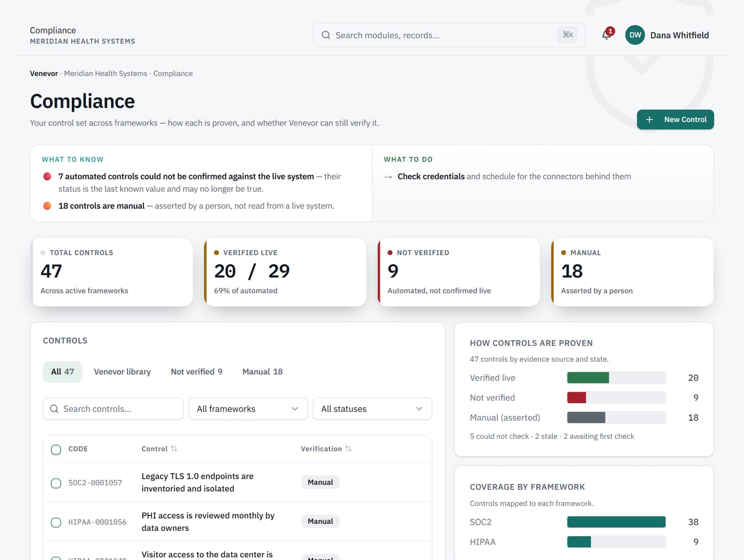The width and height of the screenshot is (744, 560).
Task: Click the code 'HIPAA-0001056'
Action: [x=97, y=522]
